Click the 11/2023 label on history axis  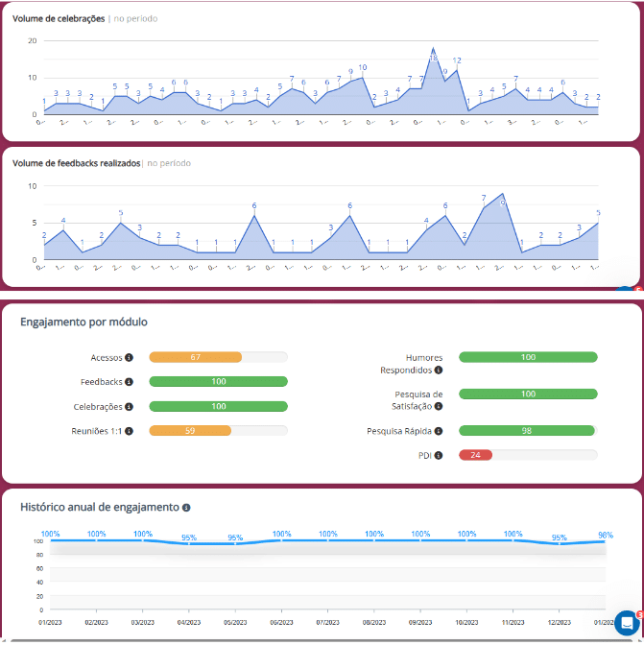(x=513, y=623)
